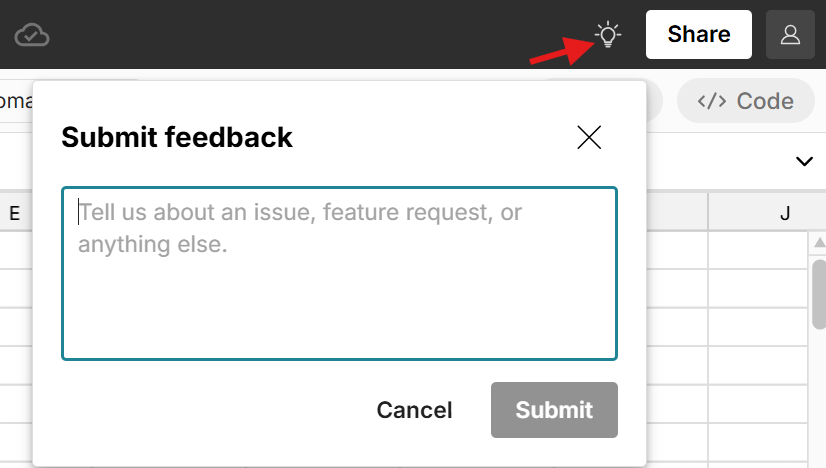
Task: Click the lightbulb feedback icon
Action: pyautogui.click(x=607, y=35)
